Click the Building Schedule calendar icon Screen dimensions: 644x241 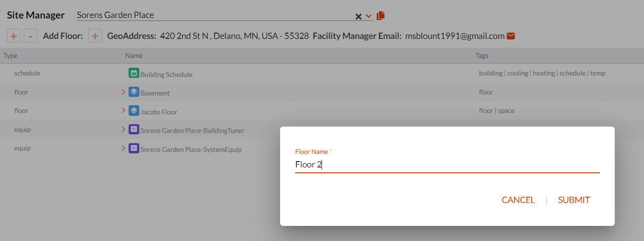(x=134, y=73)
